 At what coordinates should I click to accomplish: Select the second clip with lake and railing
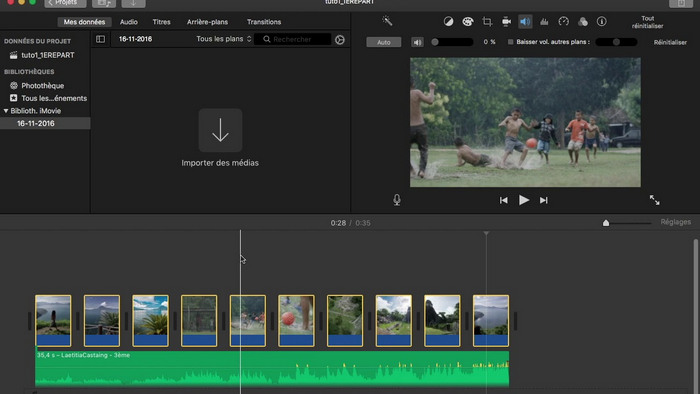click(102, 320)
